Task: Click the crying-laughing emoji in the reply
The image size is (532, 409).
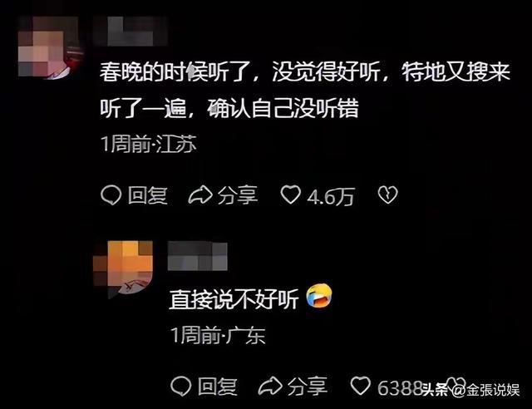Action: (319, 295)
